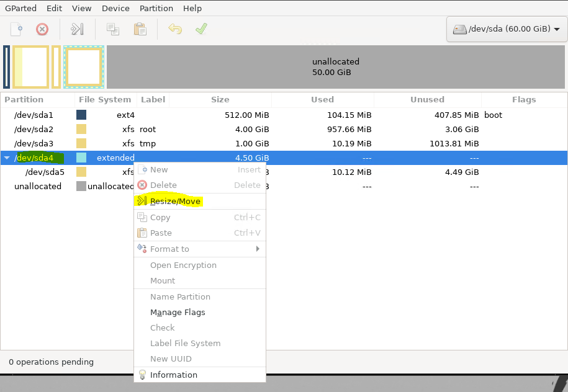Click the Paste entry in context menu

tap(200, 233)
